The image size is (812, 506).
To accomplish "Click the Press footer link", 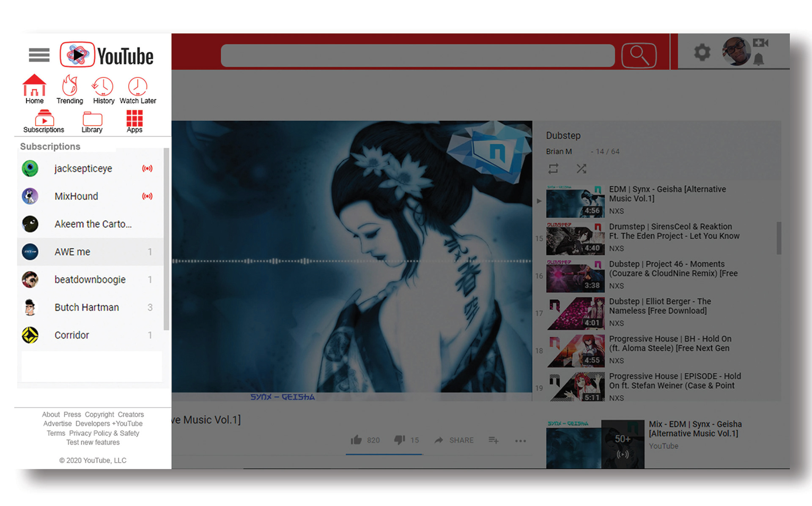I will (72, 414).
